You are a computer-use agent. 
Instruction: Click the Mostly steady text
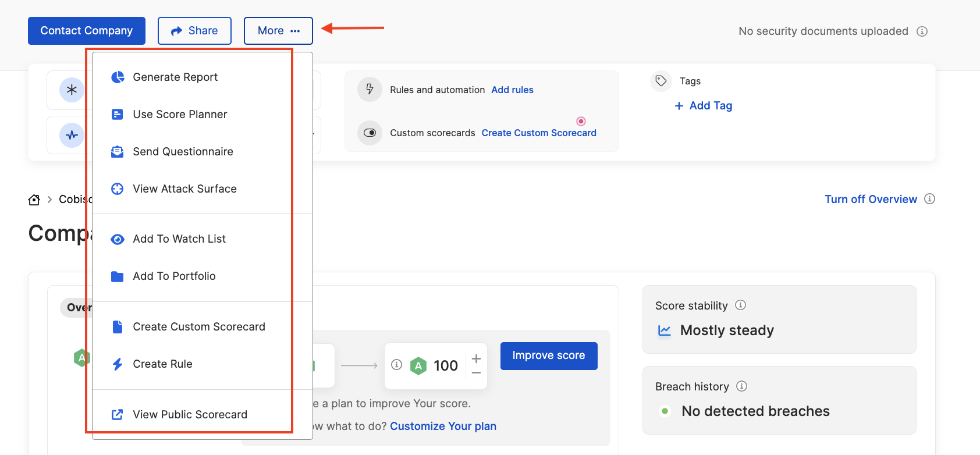click(727, 330)
